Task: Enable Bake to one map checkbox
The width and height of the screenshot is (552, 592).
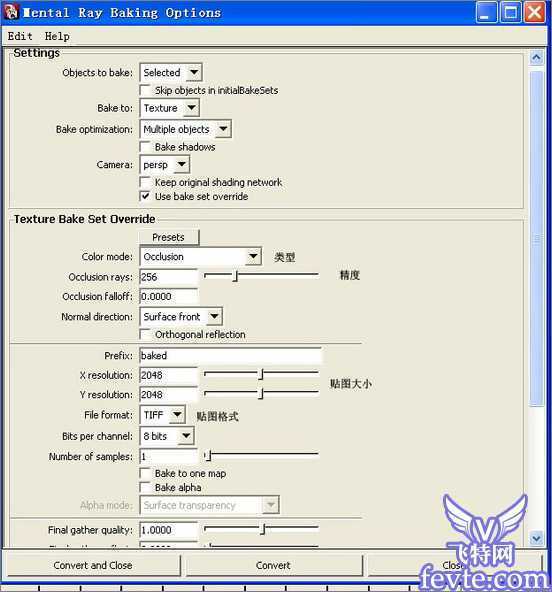Action: (145, 473)
